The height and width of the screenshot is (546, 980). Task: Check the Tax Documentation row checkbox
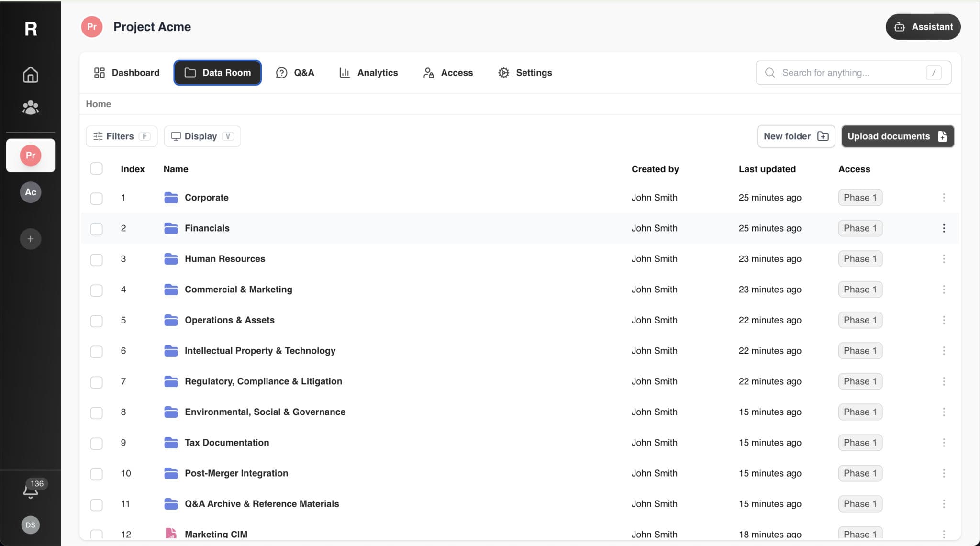97,443
